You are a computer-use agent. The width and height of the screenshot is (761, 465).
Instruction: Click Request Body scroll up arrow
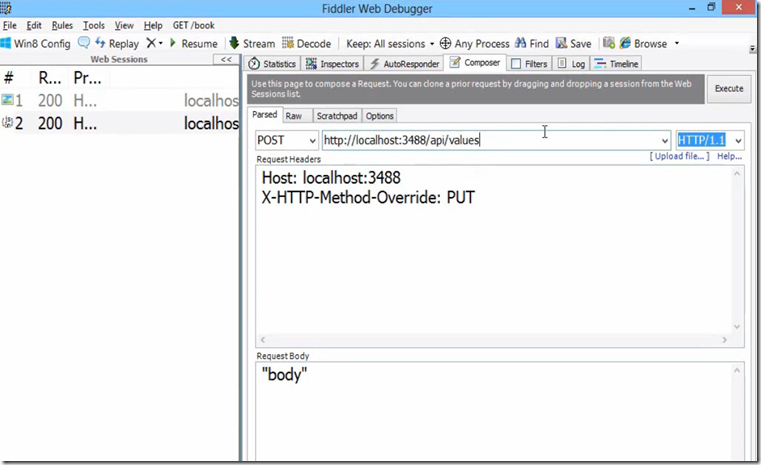pos(737,370)
